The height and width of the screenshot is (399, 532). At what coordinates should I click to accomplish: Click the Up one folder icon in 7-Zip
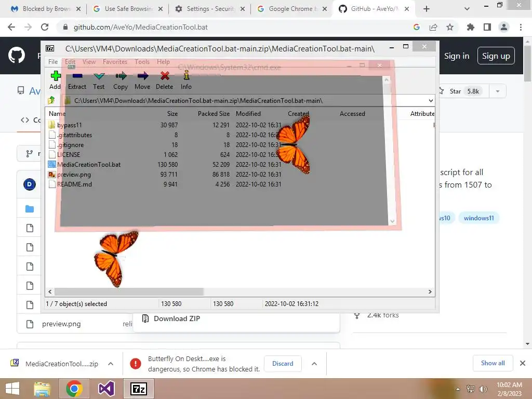[x=51, y=100]
